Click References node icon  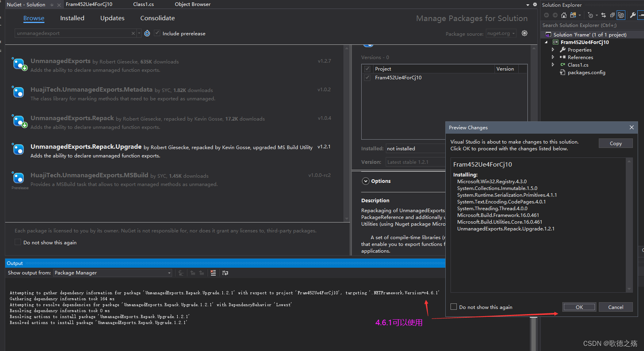click(x=562, y=57)
